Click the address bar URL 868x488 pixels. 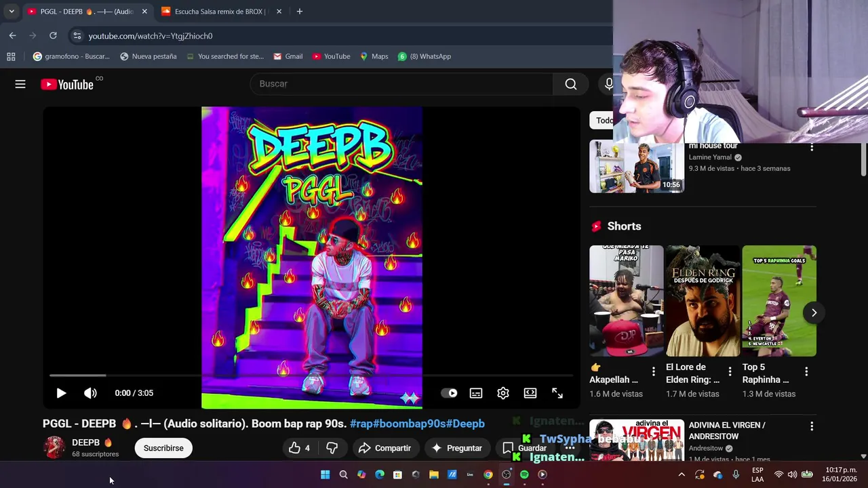coord(151,36)
